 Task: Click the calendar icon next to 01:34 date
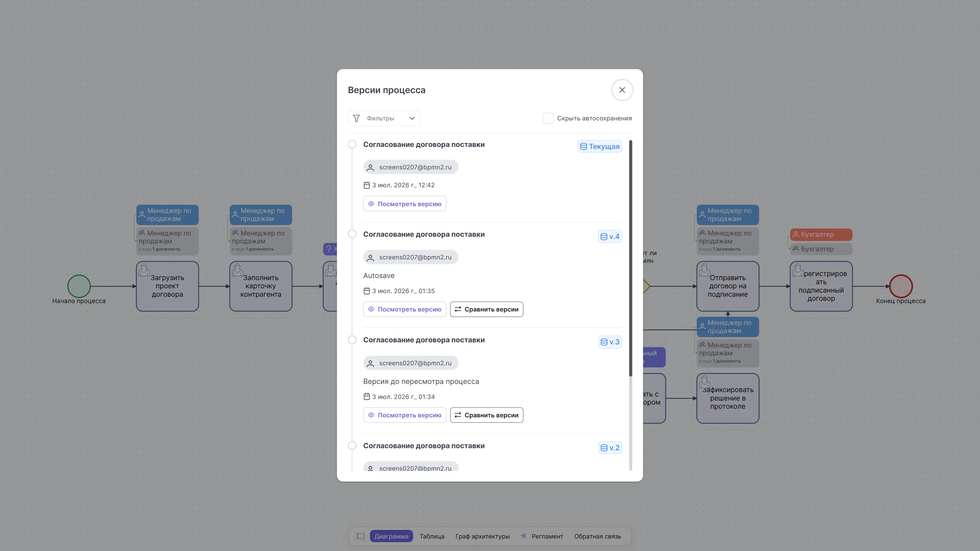coord(367,397)
